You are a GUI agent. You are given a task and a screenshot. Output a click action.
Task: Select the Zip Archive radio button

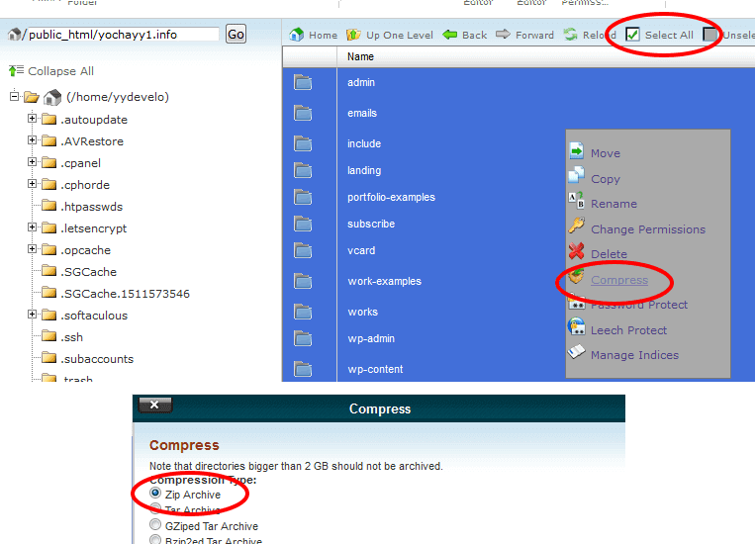(155, 493)
